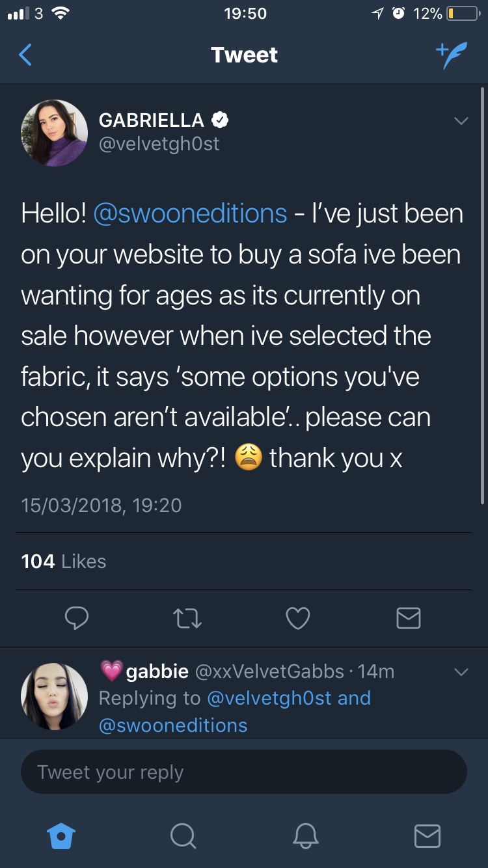This screenshot has height=868, width=488.
Task: View the 104 Likes list
Action: coord(64,562)
